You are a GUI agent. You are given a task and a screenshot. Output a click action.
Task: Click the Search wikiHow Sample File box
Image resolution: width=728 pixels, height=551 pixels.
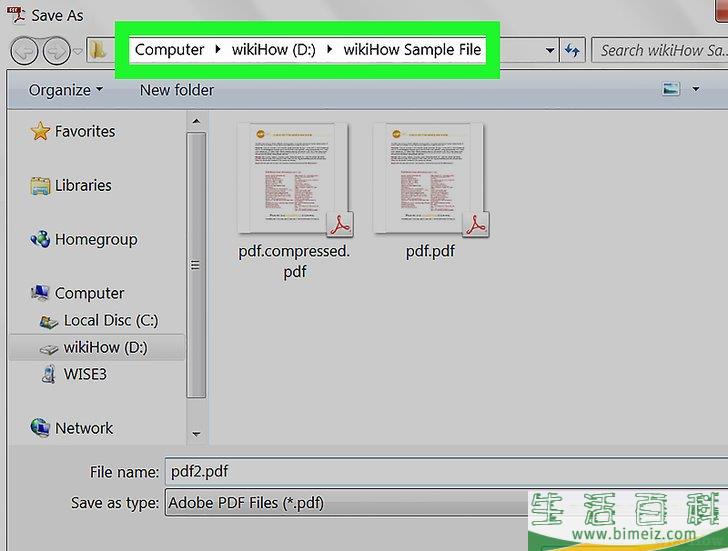point(660,50)
